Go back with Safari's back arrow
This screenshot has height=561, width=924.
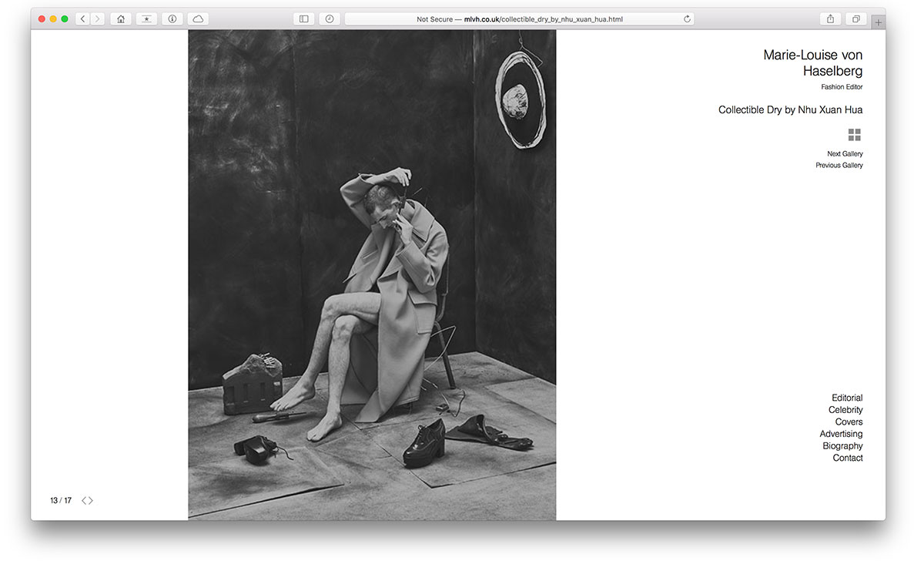pyautogui.click(x=82, y=18)
